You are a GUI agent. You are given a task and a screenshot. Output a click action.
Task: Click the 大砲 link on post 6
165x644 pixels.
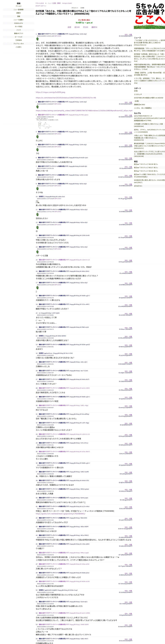pyautogui.click(x=130, y=158)
